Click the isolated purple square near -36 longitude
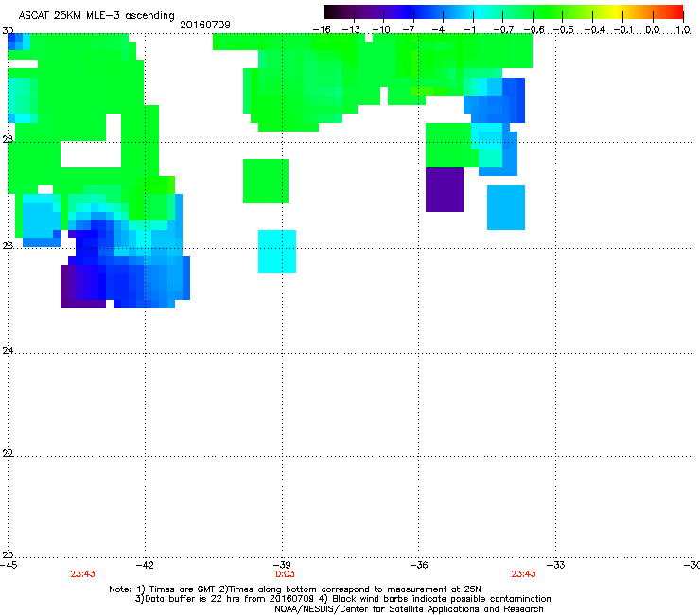Viewport: 700px width, 615px height. tap(445, 189)
